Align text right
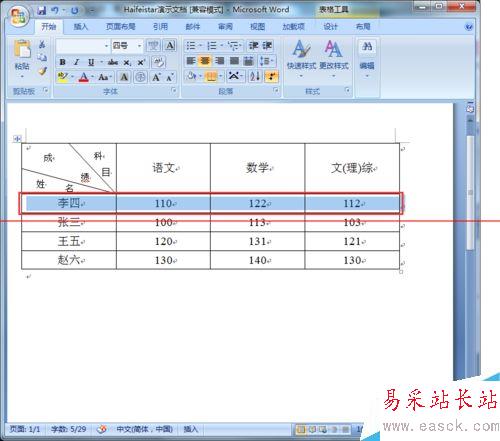Viewport: 500px width, 441px height. (x=219, y=61)
